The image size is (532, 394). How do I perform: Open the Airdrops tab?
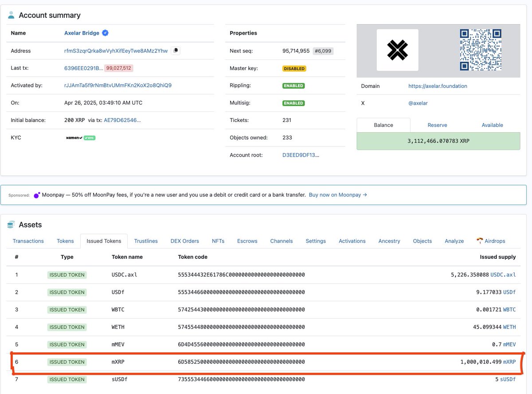(491, 241)
